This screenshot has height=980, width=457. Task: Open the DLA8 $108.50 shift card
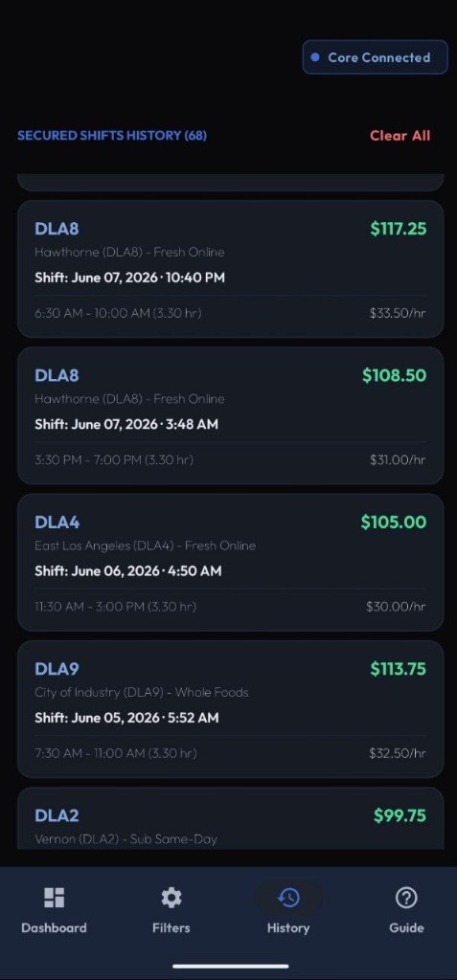[x=230, y=415]
